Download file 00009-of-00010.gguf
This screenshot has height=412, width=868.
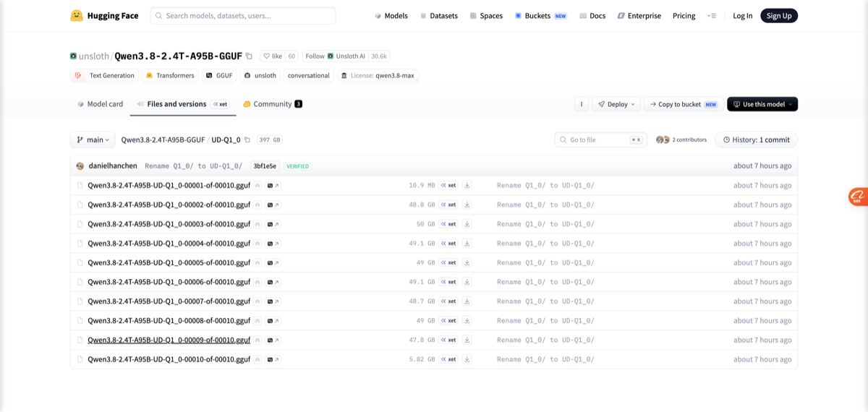(x=467, y=340)
